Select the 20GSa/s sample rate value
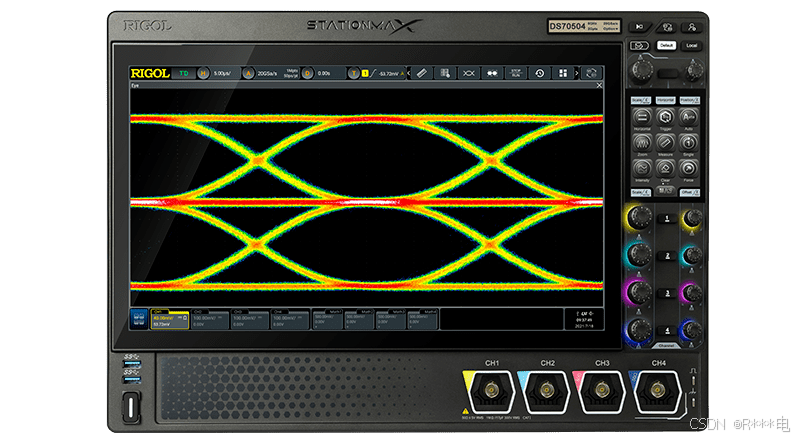This screenshot has height=440, width=810. tap(268, 74)
